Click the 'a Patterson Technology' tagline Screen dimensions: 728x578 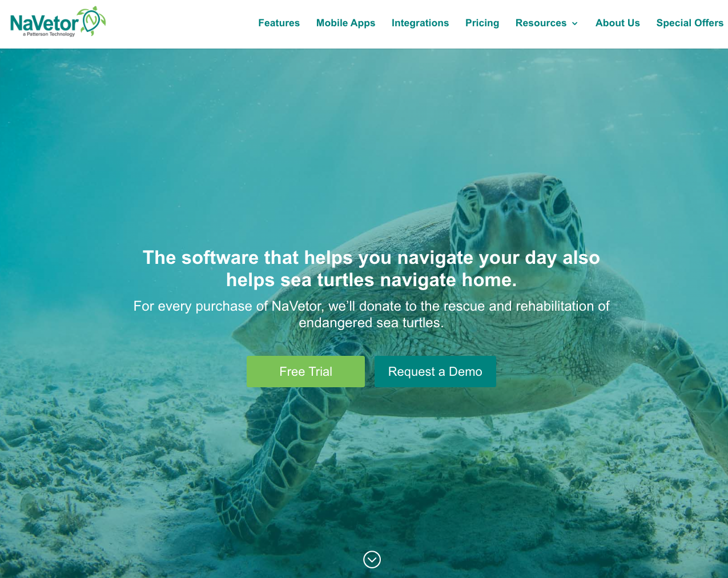(49, 34)
